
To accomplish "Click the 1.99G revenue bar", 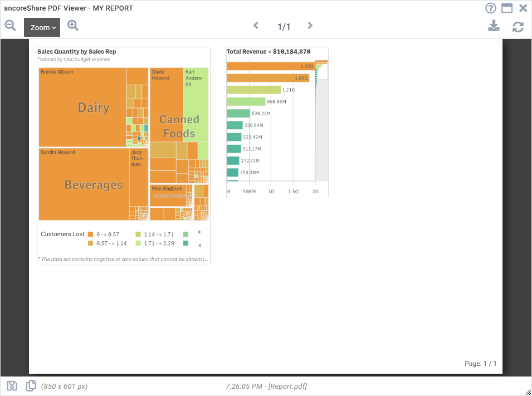I will pyautogui.click(x=271, y=66).
